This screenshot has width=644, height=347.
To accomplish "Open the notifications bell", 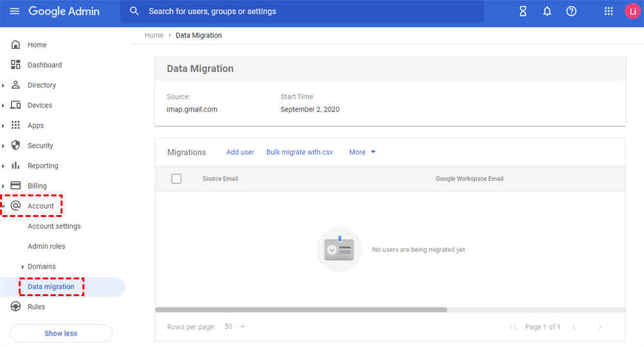I will click(x=547, y=12).
